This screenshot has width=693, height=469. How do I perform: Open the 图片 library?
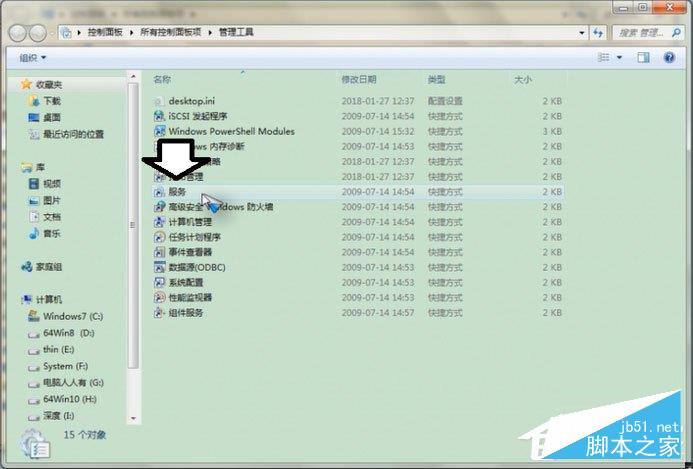click(52, 200)
